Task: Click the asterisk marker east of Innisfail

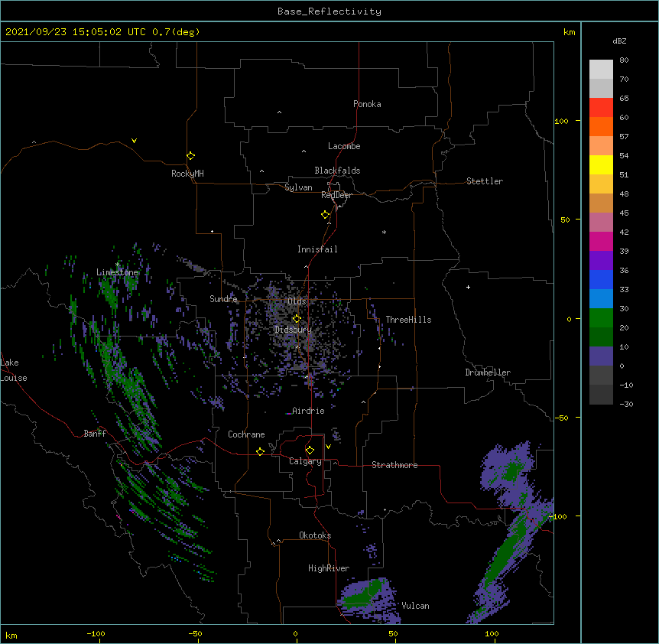Action: click(384, 233)
